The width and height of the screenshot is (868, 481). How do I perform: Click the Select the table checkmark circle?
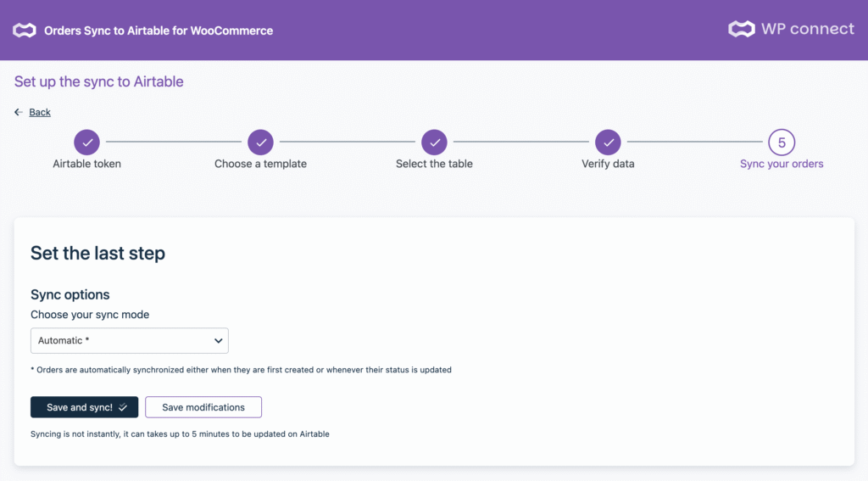tap(434, 143)
